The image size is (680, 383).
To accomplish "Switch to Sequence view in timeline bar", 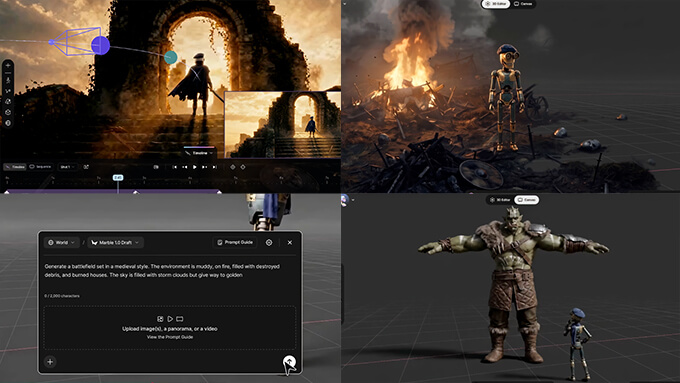I will tap(41, 167).
